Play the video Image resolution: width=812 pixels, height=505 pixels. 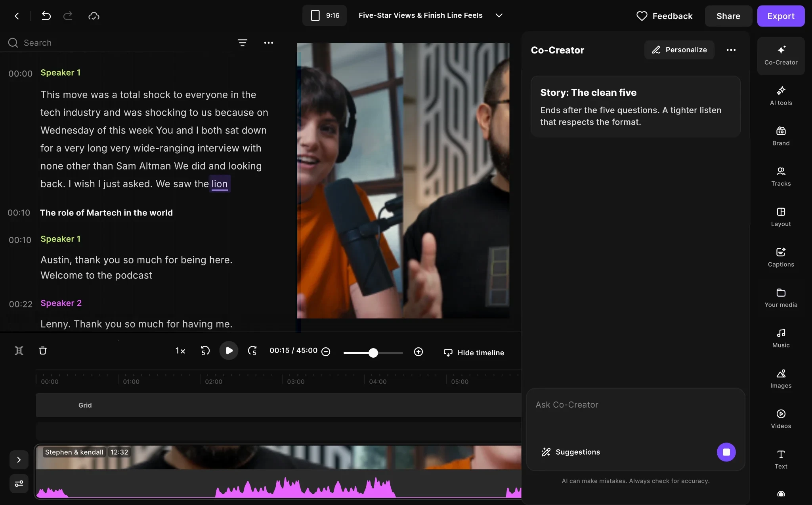click(229, 351)
